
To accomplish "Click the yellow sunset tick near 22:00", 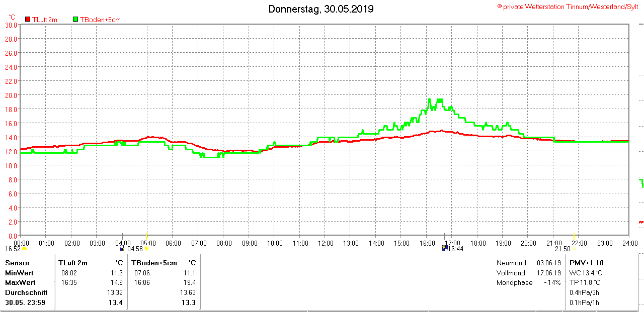I will [574, 237].
